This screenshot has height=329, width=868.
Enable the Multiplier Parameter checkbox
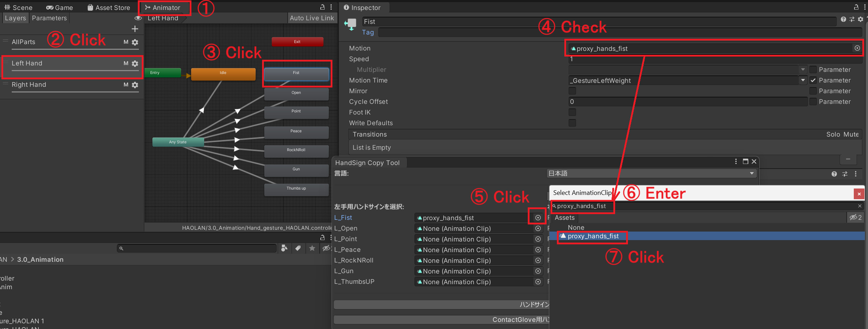(x=813, y=69)
